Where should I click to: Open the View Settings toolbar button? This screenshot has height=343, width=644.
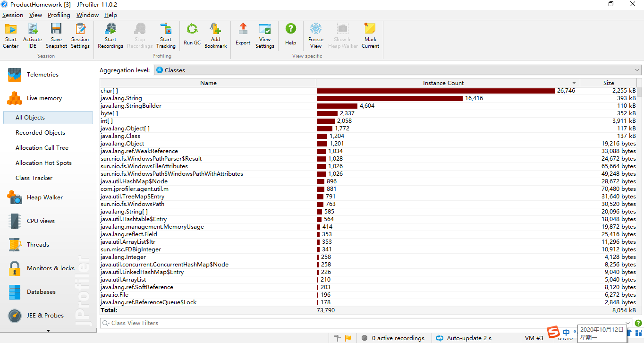pyautogui.click(x=265, y=35)
